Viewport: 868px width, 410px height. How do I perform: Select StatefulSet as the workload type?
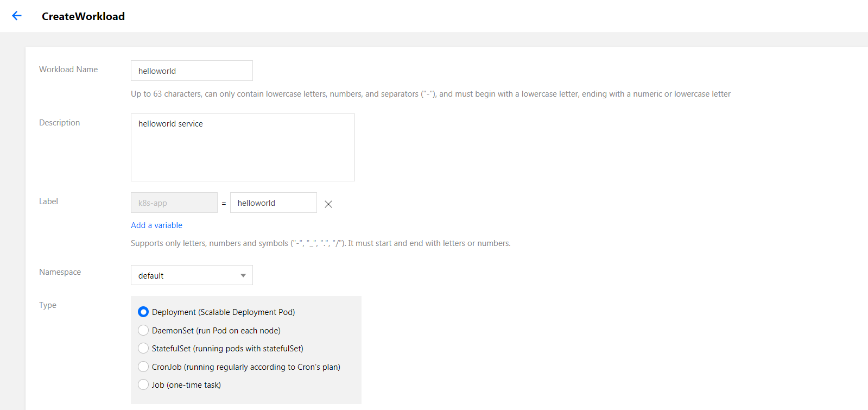[x=143, y=348]
